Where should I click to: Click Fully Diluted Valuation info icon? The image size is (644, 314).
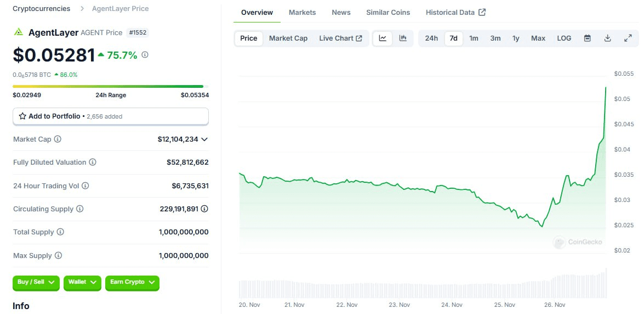point(93,162)
